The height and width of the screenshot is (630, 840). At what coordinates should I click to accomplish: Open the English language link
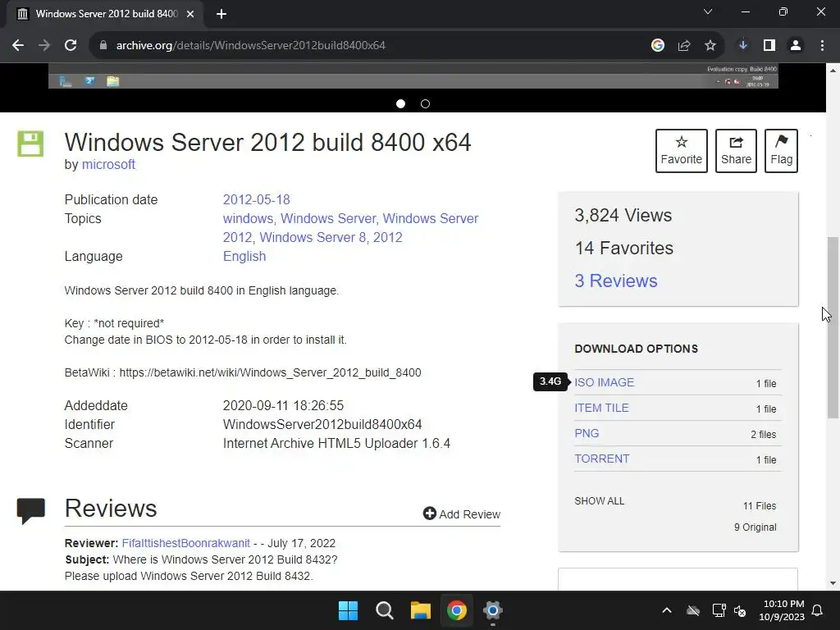pyautogui.click(x=244, y=257)
